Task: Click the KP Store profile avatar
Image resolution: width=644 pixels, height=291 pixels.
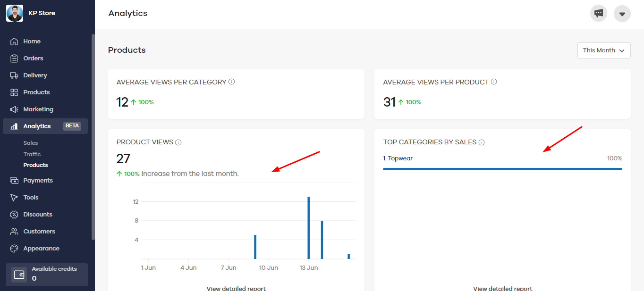Action: pos(15,13)
